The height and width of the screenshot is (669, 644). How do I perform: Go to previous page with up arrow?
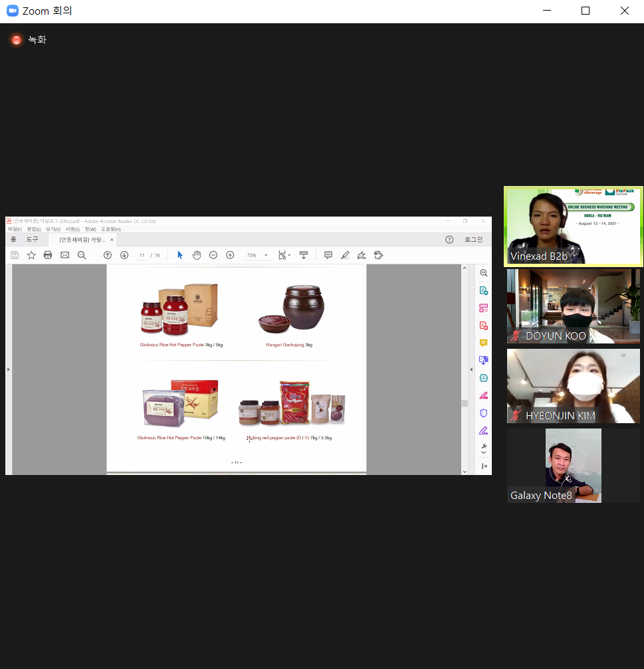pos(108,255)
